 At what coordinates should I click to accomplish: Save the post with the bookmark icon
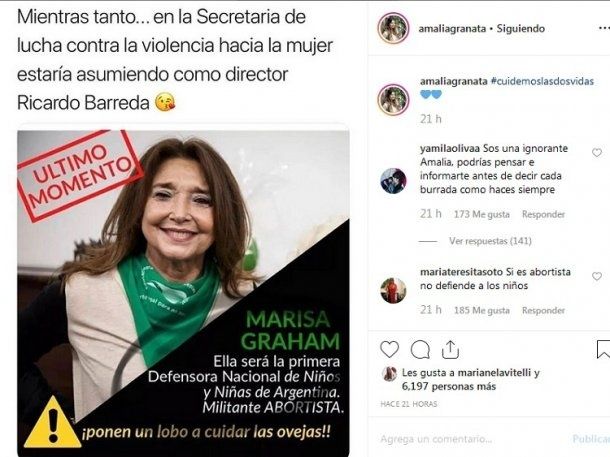[603, 349]
